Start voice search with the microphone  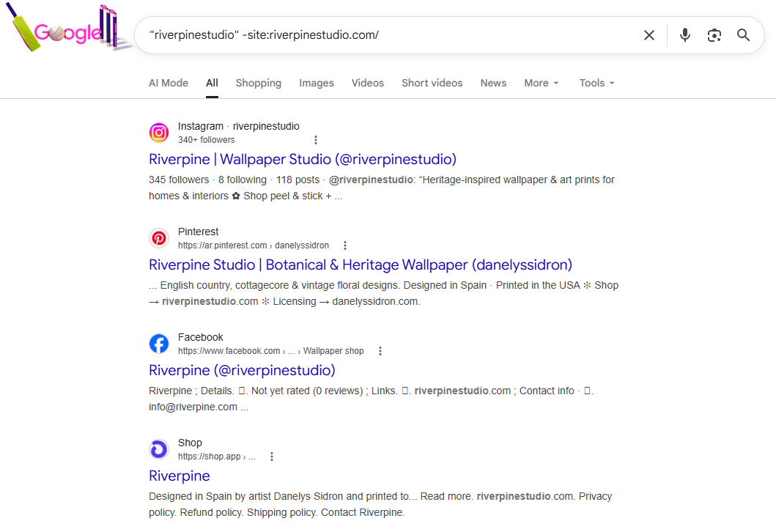685,35
